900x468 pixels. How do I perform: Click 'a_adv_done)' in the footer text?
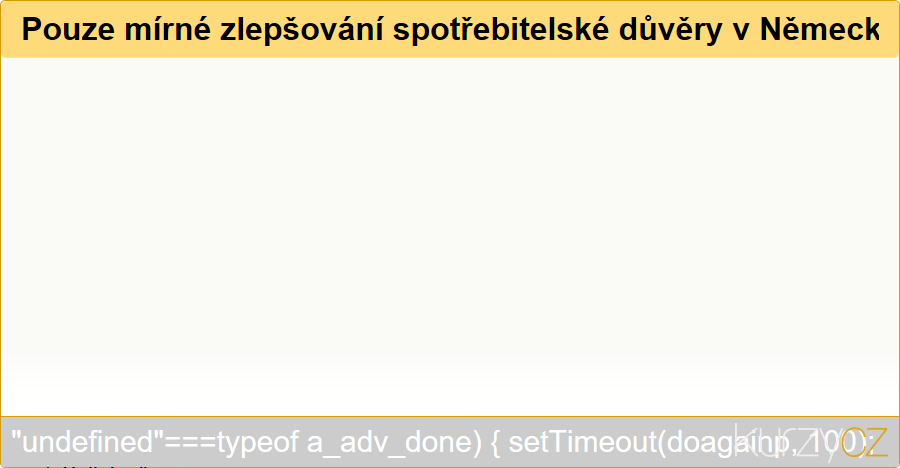click(x=394, y=443)
